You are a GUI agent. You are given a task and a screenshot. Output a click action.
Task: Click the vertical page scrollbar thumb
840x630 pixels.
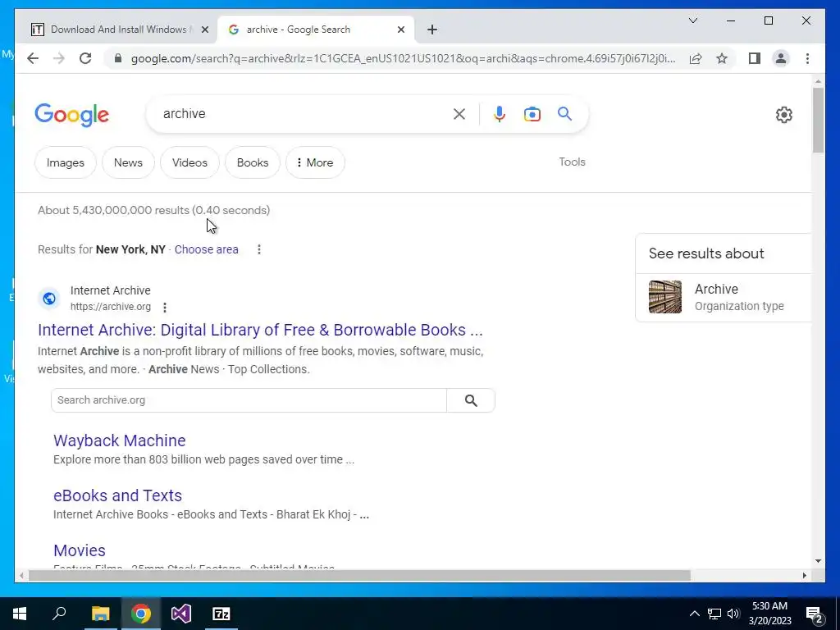(818, 120)
